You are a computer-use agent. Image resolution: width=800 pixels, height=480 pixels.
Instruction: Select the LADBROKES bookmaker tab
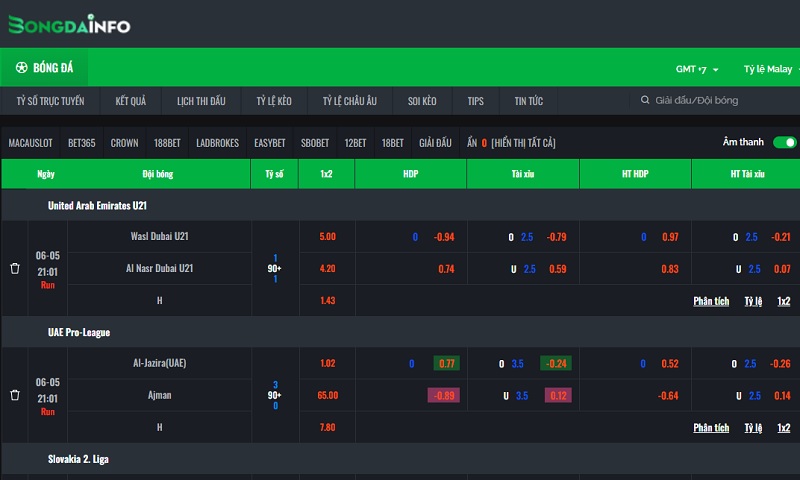217,143
